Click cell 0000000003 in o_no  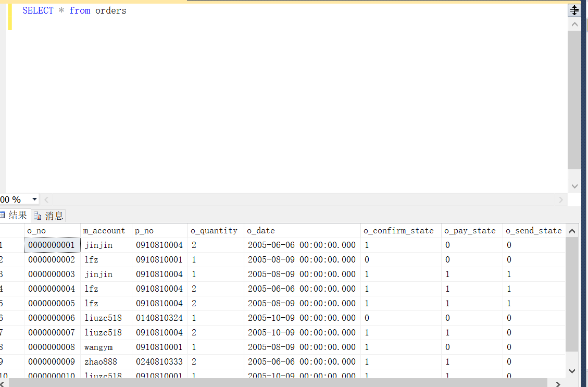click(x=52, y=274)
